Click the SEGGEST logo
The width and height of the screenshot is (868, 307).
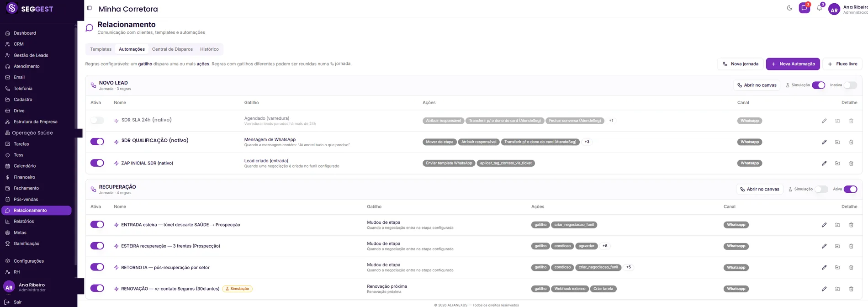30,9
